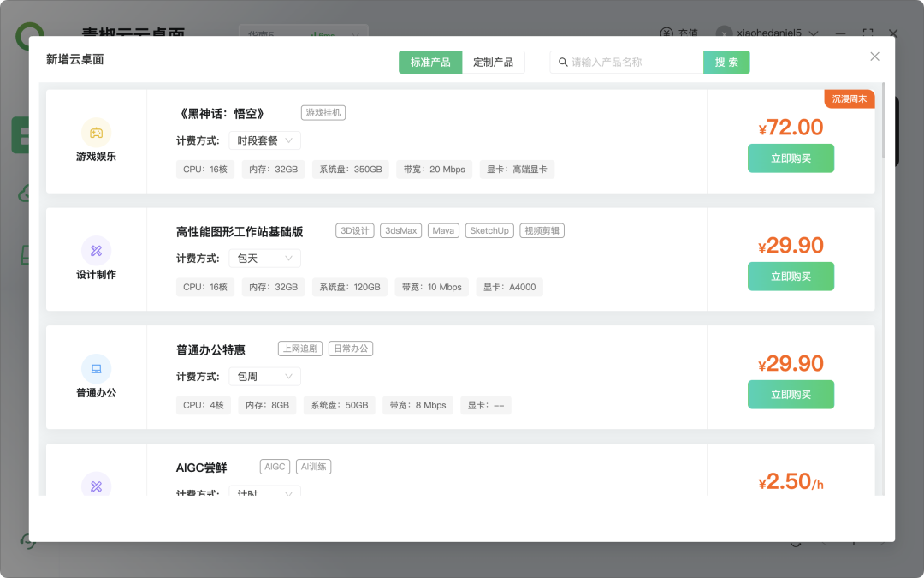Image resolution: width=924 pixels, height=578 pixels.
Task: Click the SketchUp tag
Action: pos(489,230)
